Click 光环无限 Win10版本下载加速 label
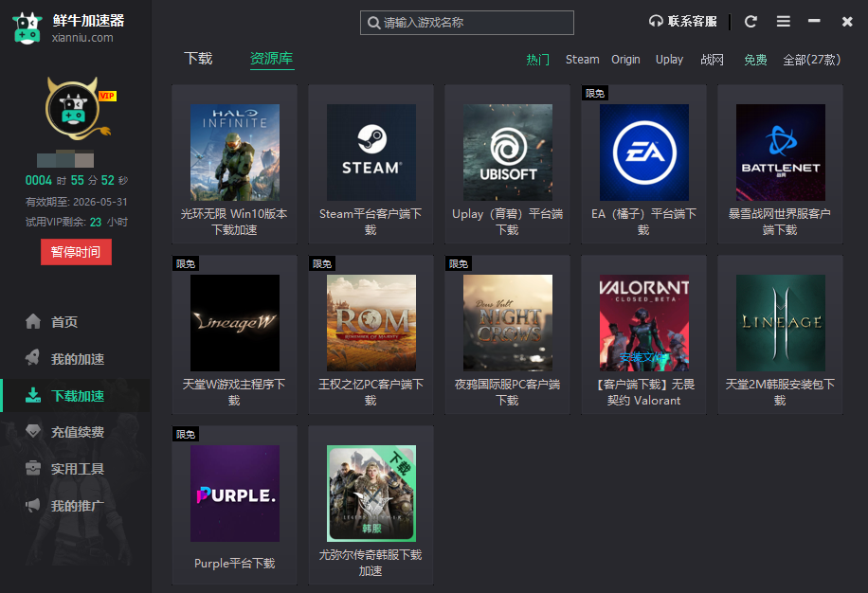Image resolution: width=868 pixels, height=593 pixels. pos(234,222)
